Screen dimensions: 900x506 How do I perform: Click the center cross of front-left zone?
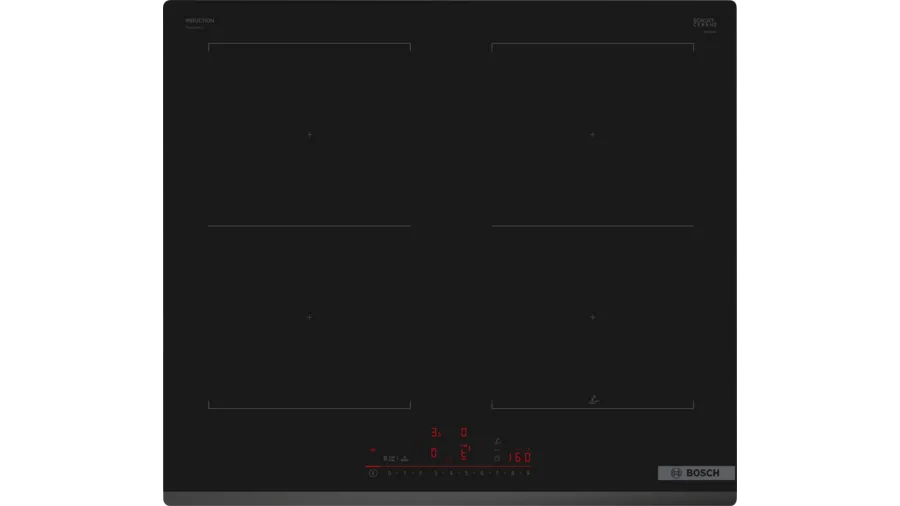coord(309,317)
